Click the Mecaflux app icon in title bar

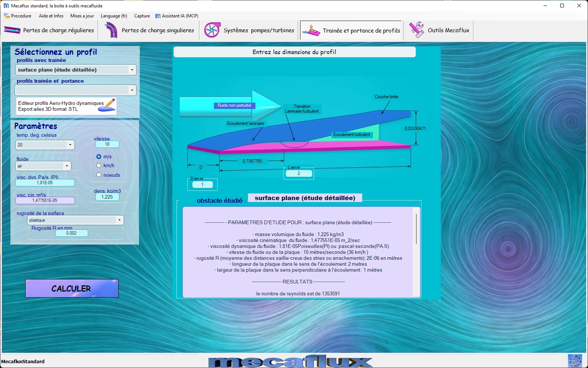point(6,6)
